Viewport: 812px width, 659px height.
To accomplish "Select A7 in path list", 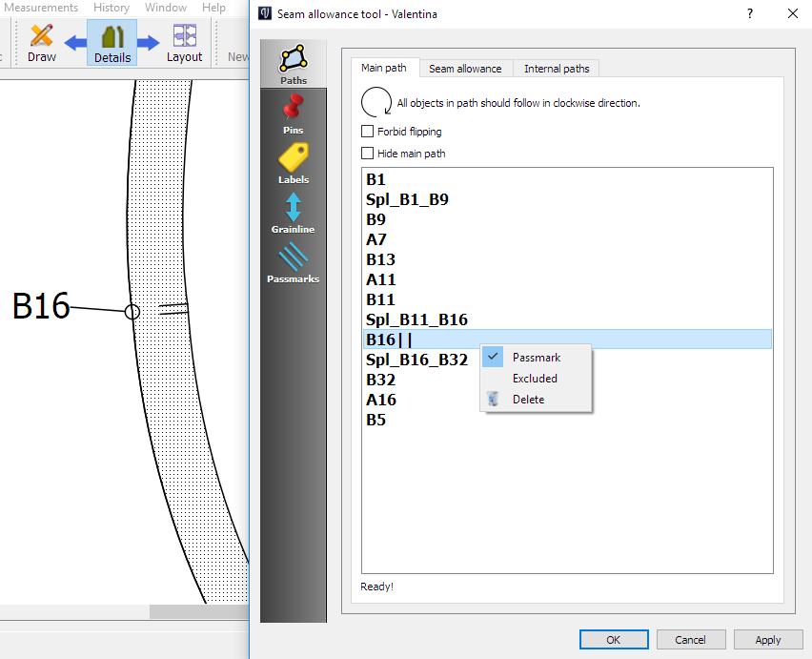I will point(567,239).
